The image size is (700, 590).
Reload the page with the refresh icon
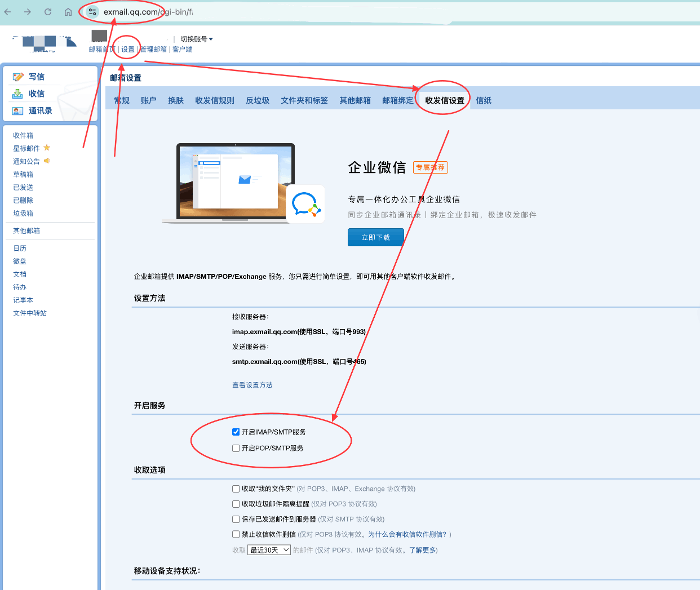(47, 11)
